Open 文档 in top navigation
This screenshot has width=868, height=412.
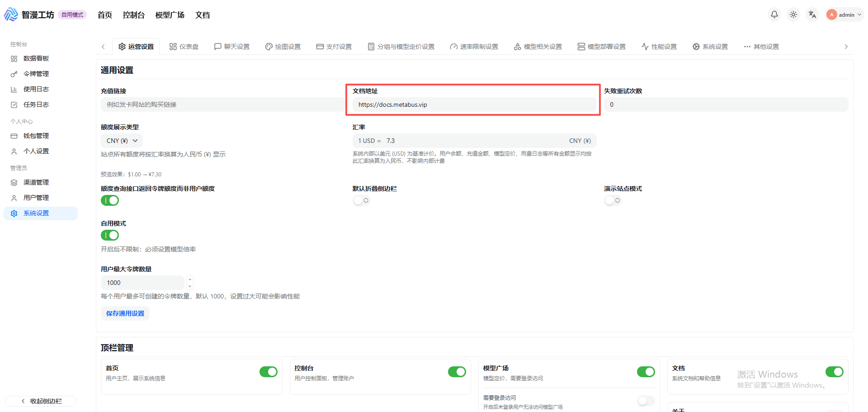point(203,15)
